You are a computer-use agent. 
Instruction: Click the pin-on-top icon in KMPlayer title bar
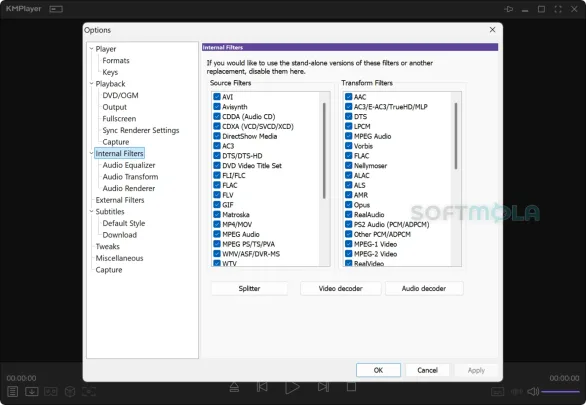[x=509, y=9]
